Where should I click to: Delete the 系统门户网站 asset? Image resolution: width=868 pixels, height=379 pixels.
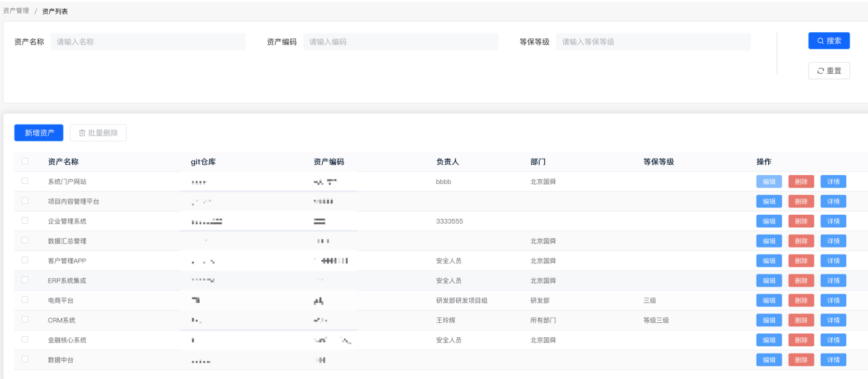(801, 181)
